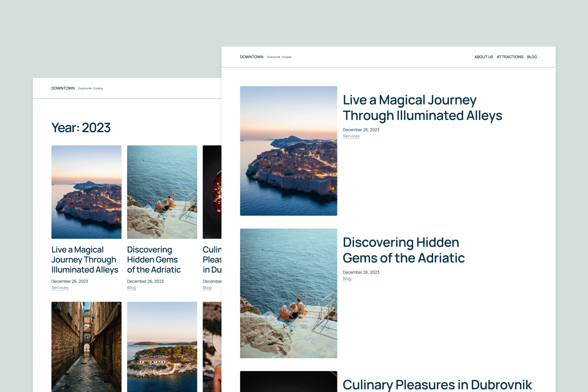Click the Services tag under the first grid card

[x=60, y=287]
